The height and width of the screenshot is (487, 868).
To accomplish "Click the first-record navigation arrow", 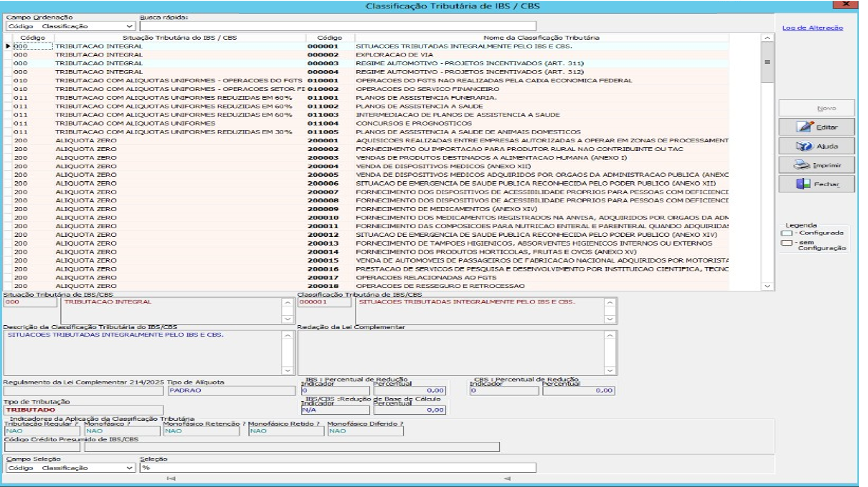I will click(x=171, y=478).
